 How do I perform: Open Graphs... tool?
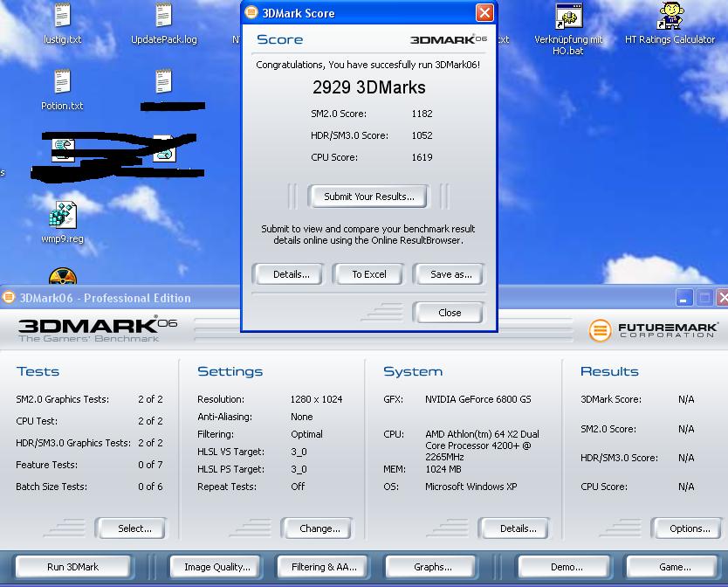coord(432,567)
